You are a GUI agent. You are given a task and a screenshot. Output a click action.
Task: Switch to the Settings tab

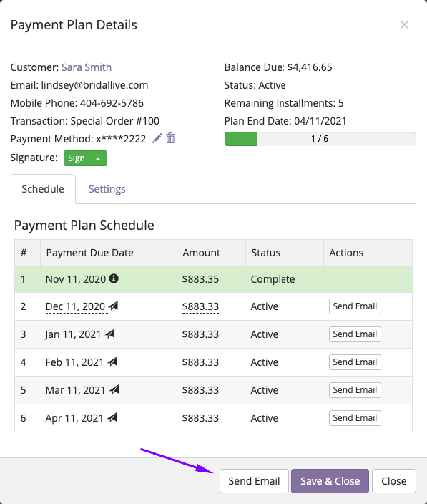click(x=107, y=189)
